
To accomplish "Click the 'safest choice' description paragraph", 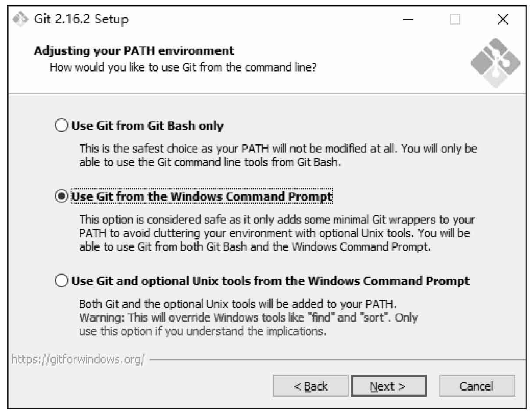I will click(x=278, y=155).
